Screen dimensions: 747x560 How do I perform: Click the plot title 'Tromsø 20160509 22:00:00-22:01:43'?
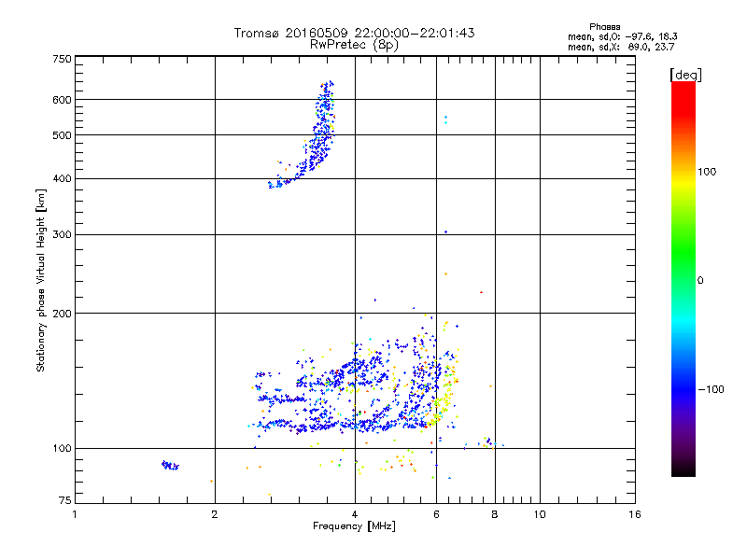(x=354, y=33)
